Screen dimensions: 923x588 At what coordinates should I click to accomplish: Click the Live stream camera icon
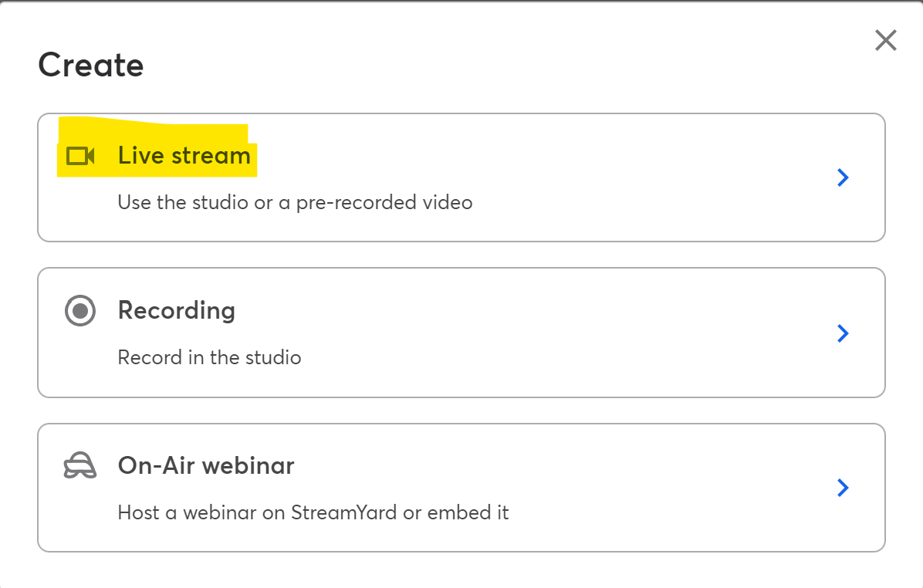[x=80, y=156]
